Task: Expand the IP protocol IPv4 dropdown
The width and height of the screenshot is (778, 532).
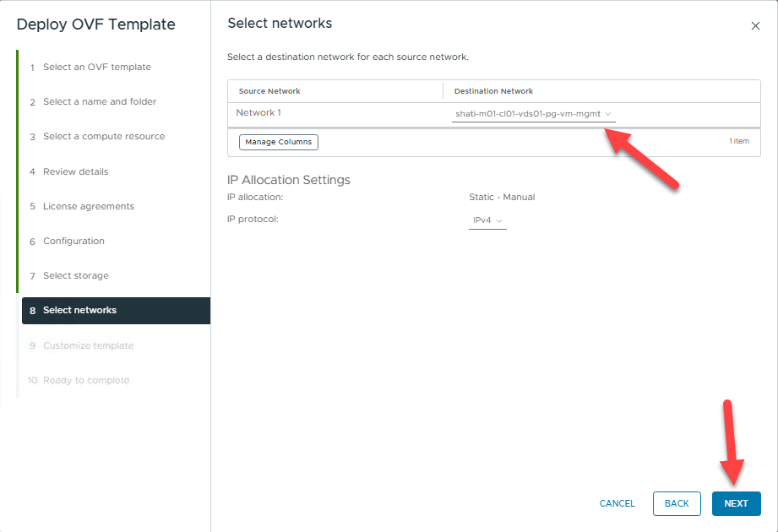Action: pos(487,220)
